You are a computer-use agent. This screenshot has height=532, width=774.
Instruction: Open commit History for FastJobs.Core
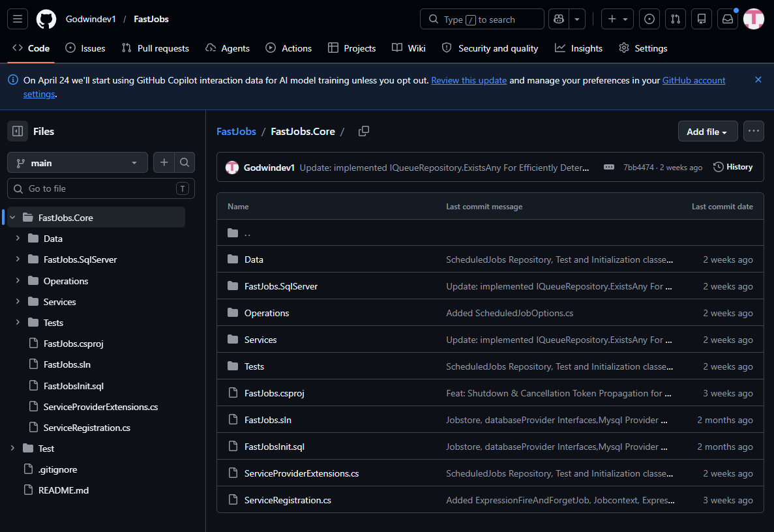click(x=733, y=167)
